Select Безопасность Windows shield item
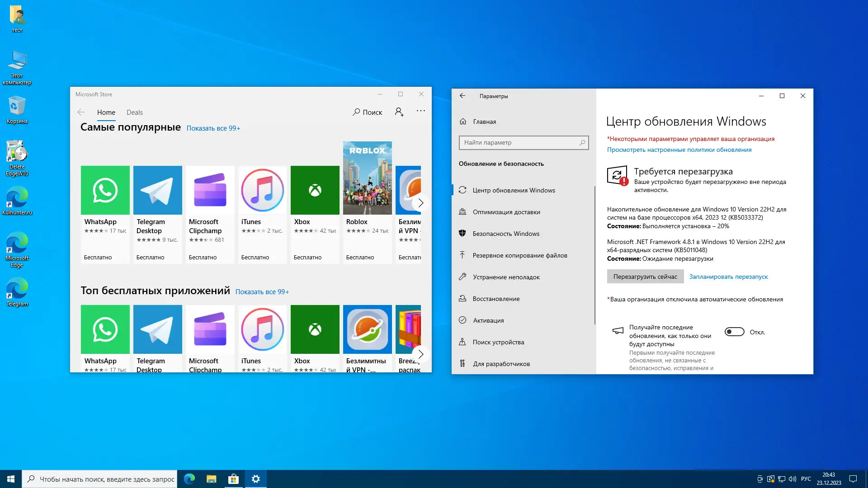The image size is (868, 488). [505, 234]
